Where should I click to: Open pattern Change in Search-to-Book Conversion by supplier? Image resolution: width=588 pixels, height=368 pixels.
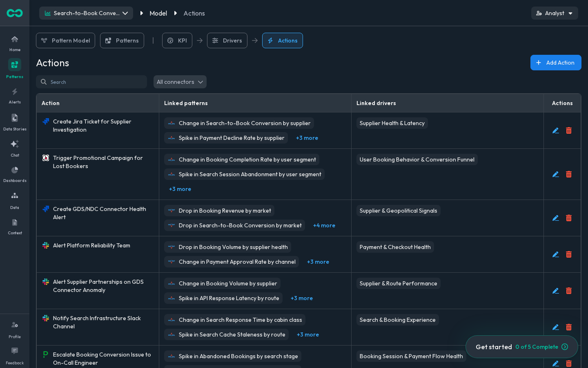click(x=239, y=123)
